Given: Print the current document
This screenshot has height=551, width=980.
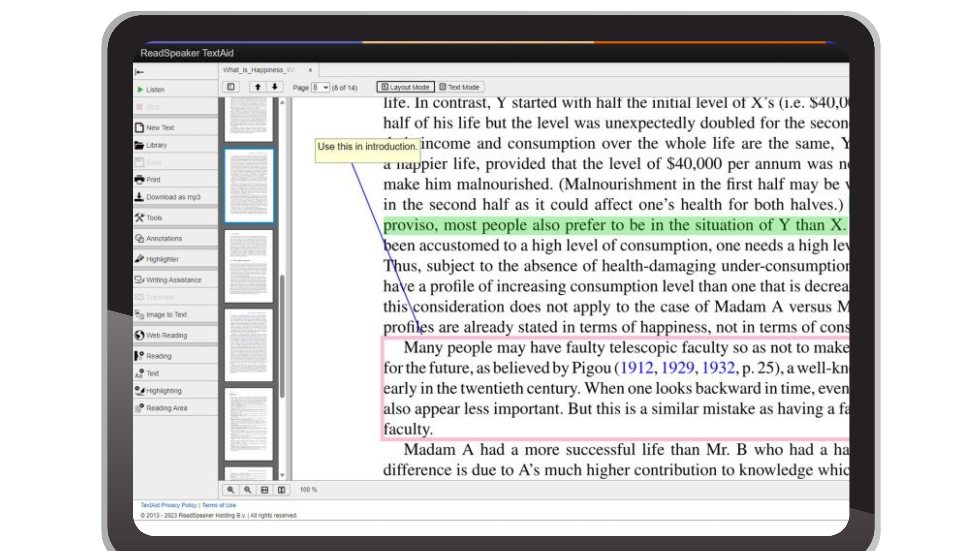Looking at the screenshot, I should [x=175, y=180].
